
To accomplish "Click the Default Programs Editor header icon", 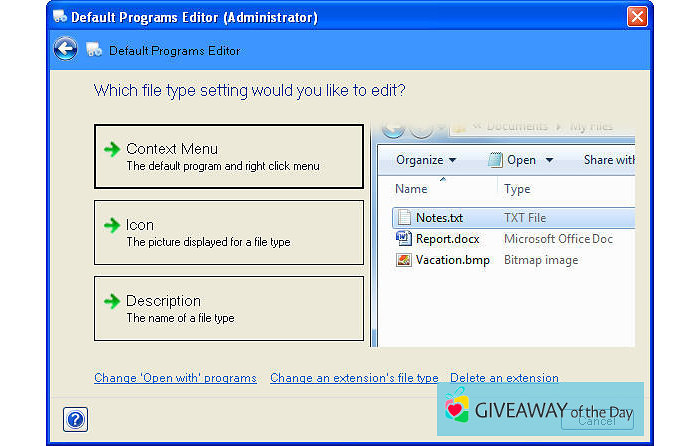I will pyautogui.click(x=94, y=50).
